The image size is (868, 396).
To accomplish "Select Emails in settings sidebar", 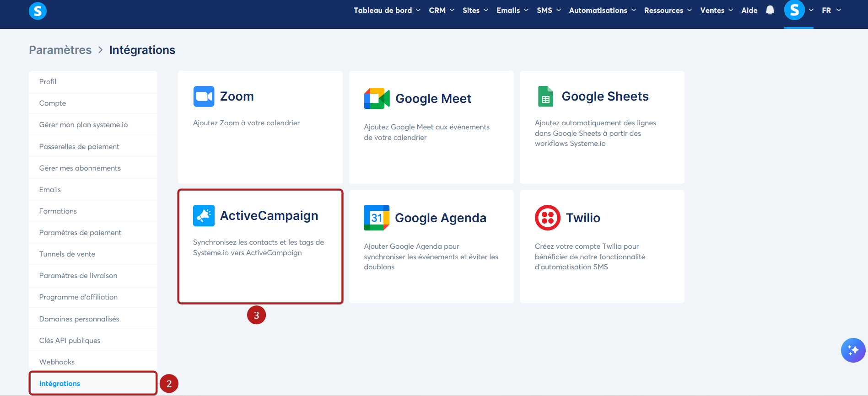I will click(x=93, y=189).
